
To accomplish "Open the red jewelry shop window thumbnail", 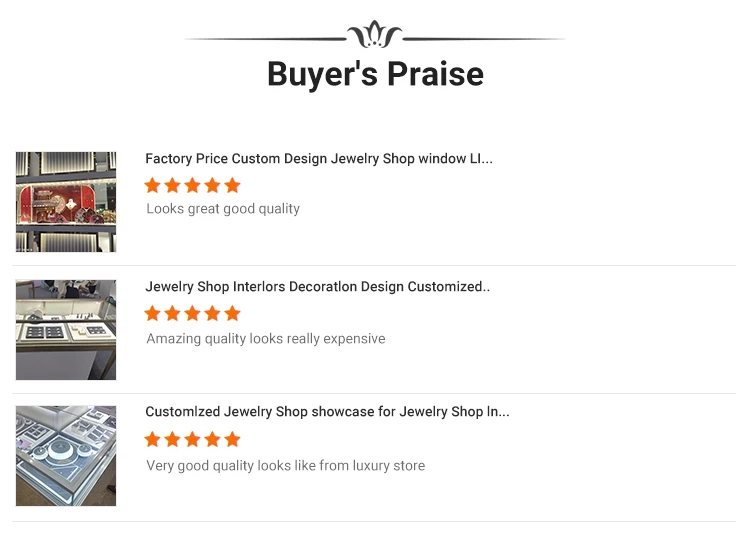I will click(66, 201).
